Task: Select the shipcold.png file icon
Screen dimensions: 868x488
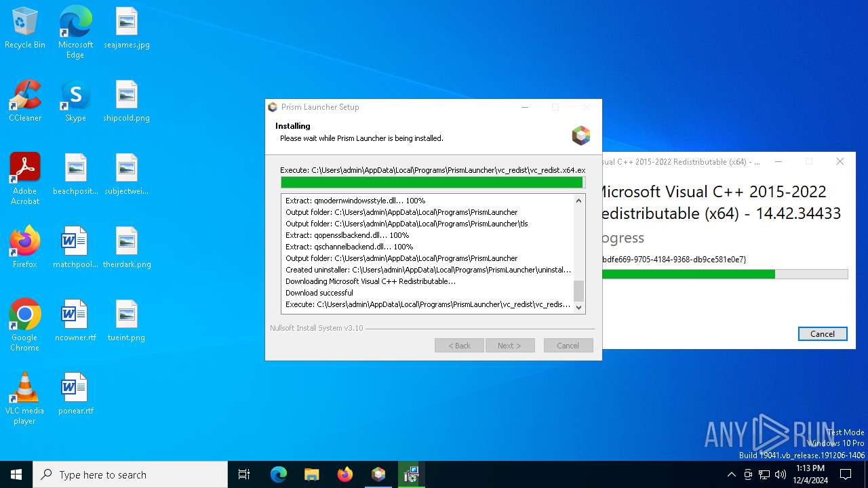Action: tap(127, 101)
